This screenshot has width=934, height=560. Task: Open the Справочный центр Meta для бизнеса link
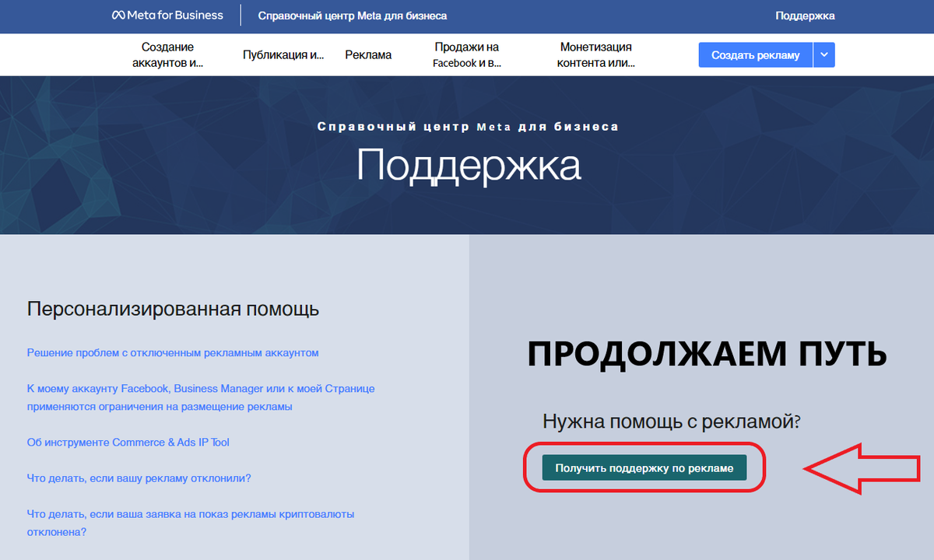tap(353, 16)
